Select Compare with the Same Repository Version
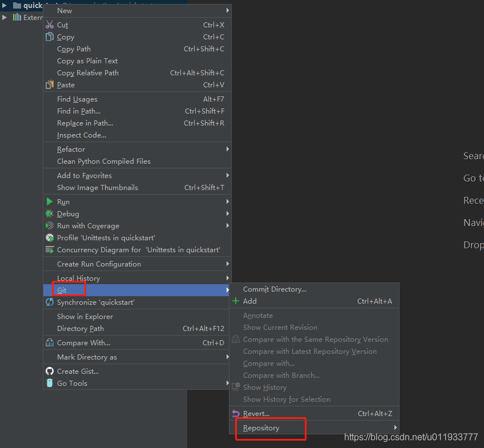The height and width of the screenshot is (448, 484). point(314,340)
